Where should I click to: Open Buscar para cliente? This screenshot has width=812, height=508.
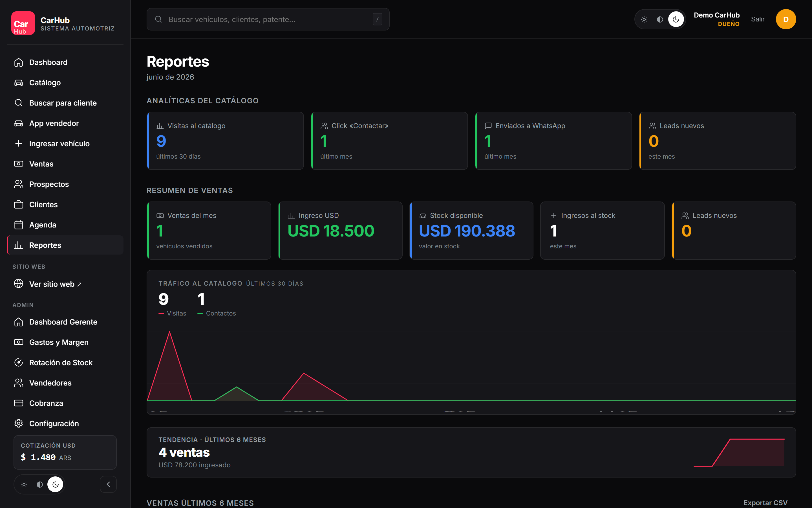tap(65, 103)
